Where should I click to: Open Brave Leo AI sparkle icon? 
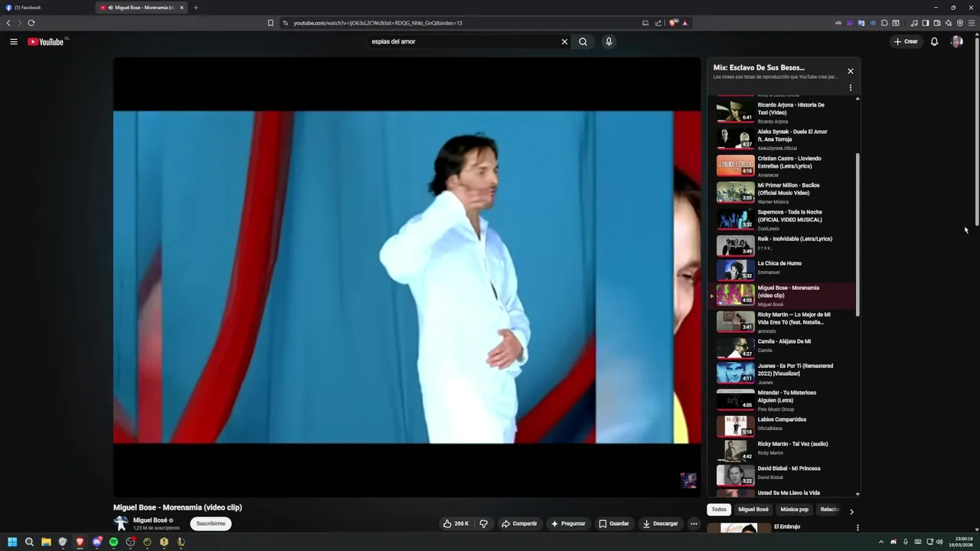click(949, 23)
